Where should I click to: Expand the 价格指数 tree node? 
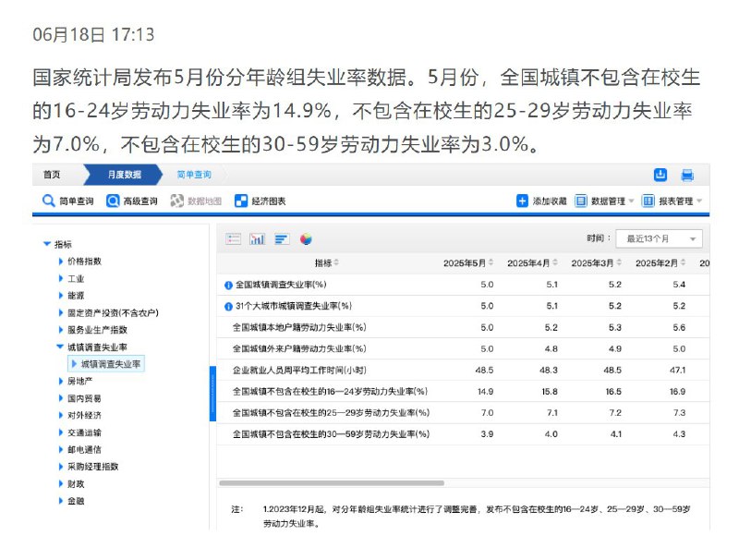click(61, 262)
